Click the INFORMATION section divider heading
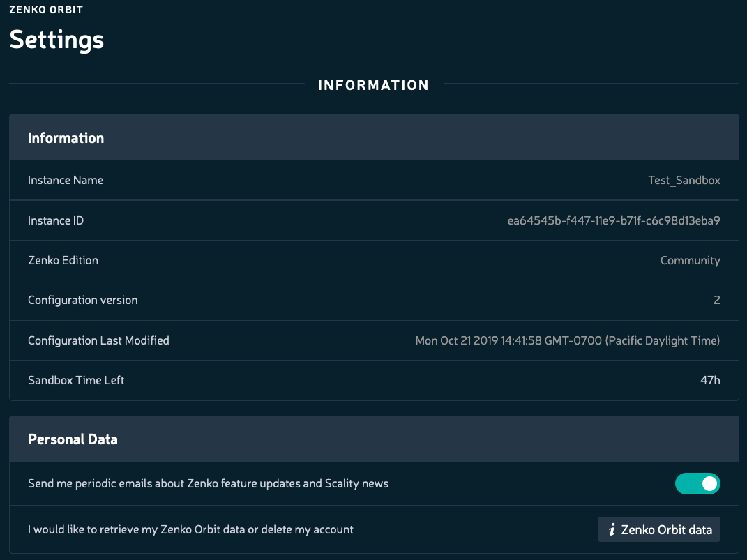Screen dimensions: 747x560 click(374, 85)
